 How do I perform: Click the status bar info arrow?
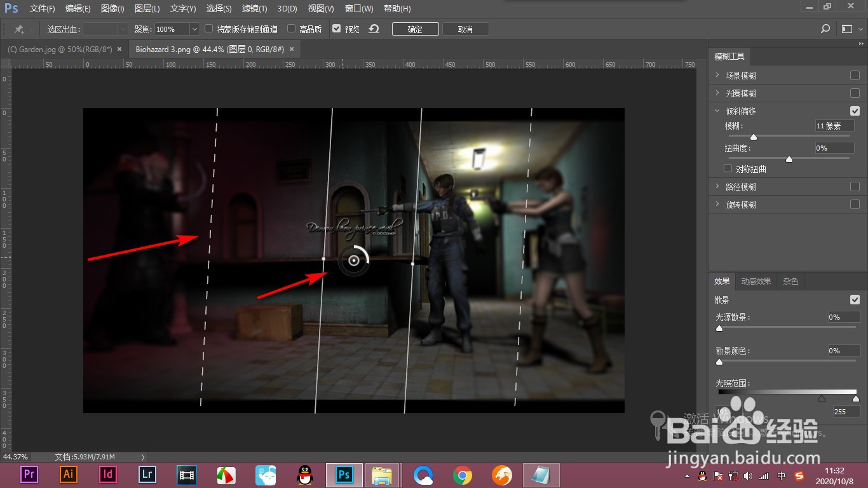coord(143,457)
